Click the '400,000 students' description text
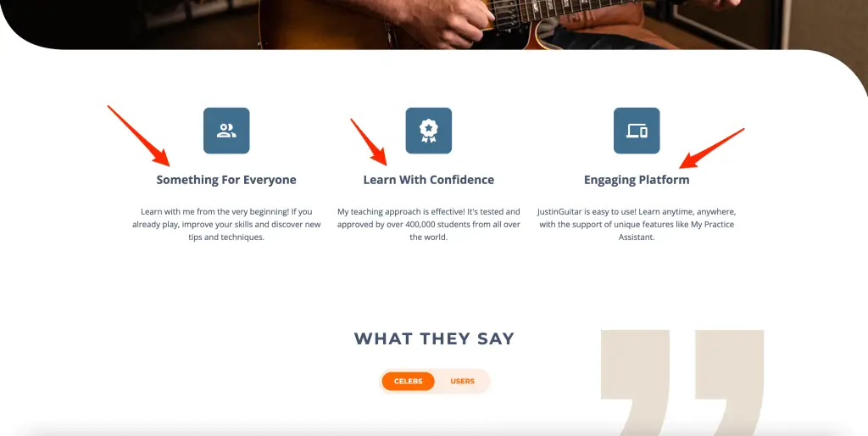The height and width of the screenshot is (436, 868). [428, 225]
